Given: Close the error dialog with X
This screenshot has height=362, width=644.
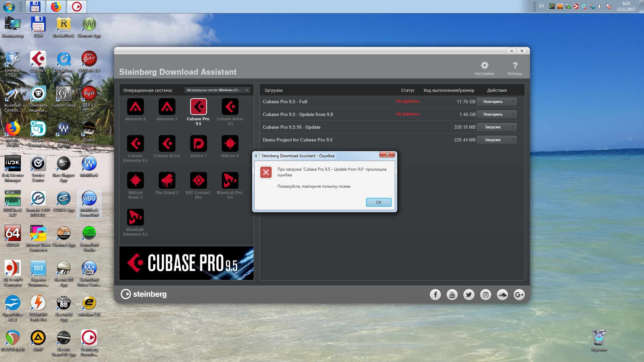Looking at the screenshot, I should pos(387,155).
